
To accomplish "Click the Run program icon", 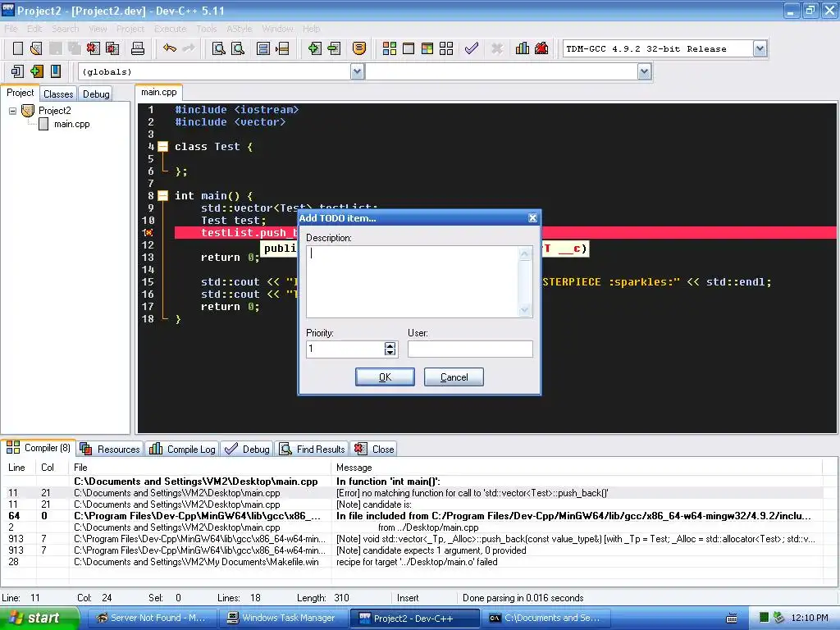I will (409, 48).
